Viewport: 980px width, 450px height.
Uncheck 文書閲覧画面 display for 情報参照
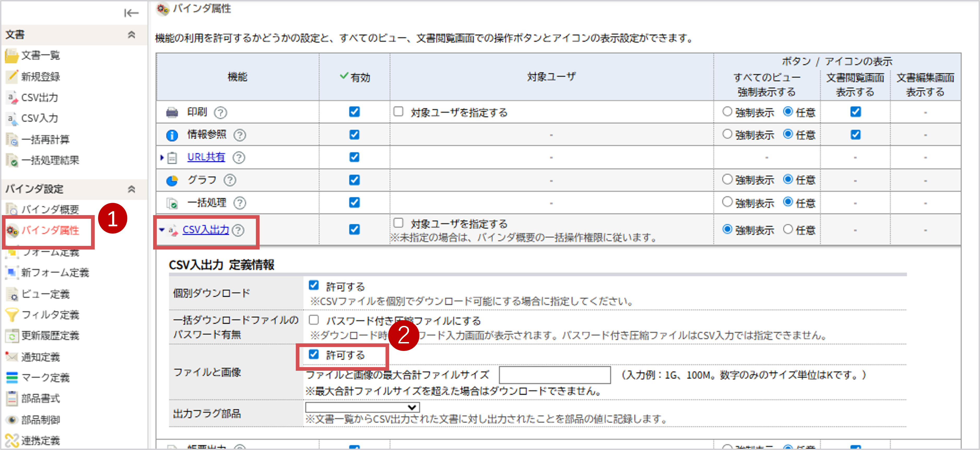point(855,135)
